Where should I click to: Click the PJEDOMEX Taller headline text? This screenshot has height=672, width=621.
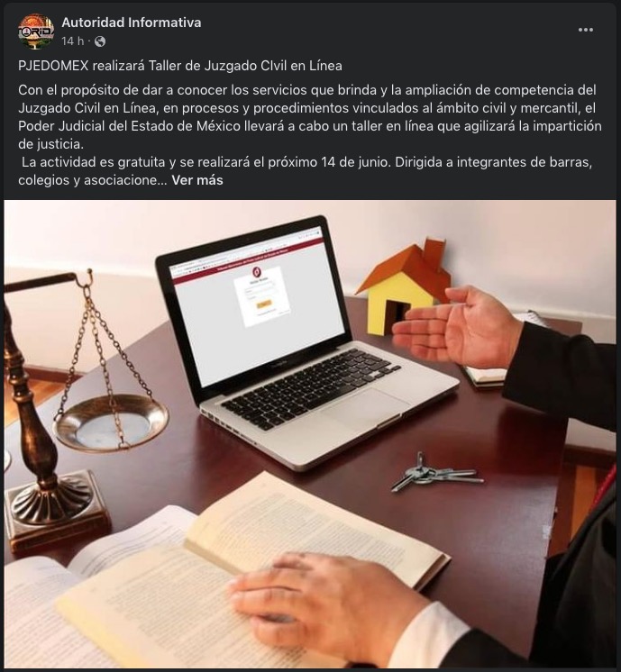pos(180,66)
